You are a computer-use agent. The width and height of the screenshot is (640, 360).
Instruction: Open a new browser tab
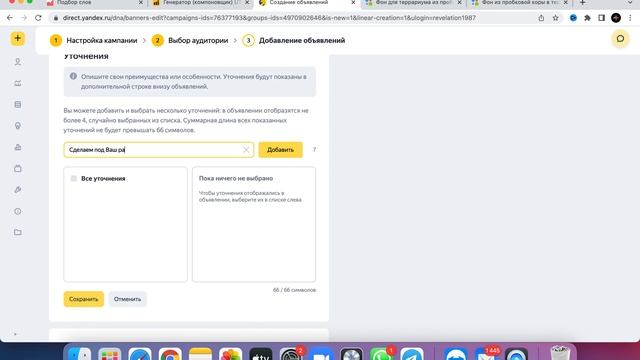click(582, 3)
